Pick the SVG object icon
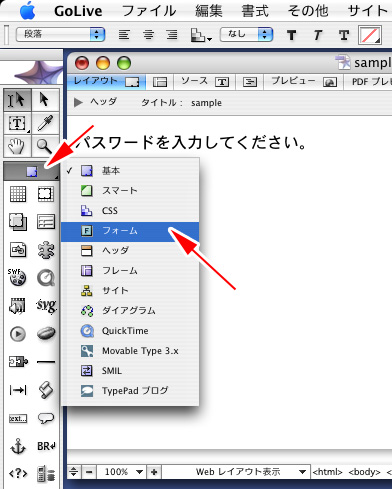Image resolution: width=392 pixels, height=489 pixels. tap(46, 306)
